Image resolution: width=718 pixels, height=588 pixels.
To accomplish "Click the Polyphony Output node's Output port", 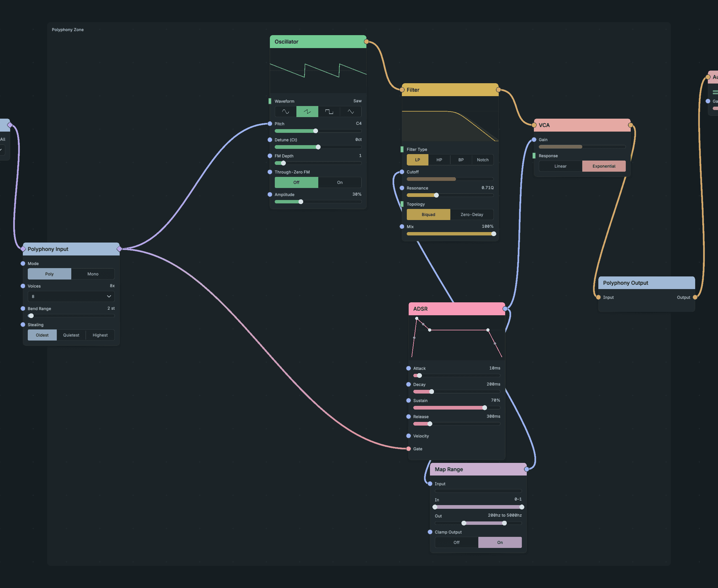I will tap(695, 297).
